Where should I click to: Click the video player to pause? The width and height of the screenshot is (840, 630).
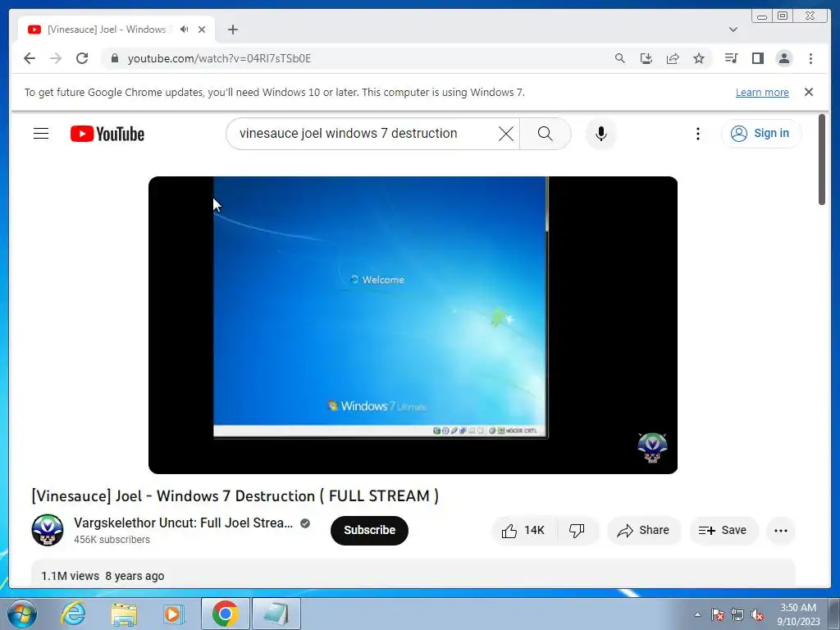413,325
